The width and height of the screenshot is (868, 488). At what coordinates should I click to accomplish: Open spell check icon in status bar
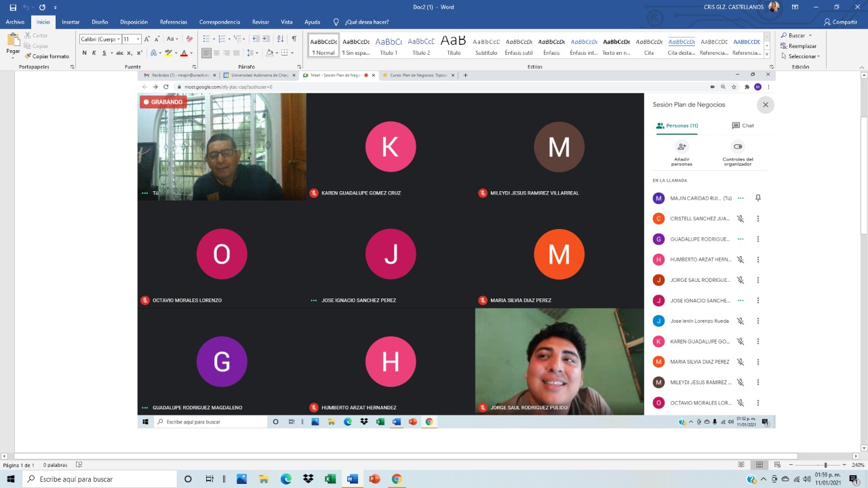coord(79,465)
